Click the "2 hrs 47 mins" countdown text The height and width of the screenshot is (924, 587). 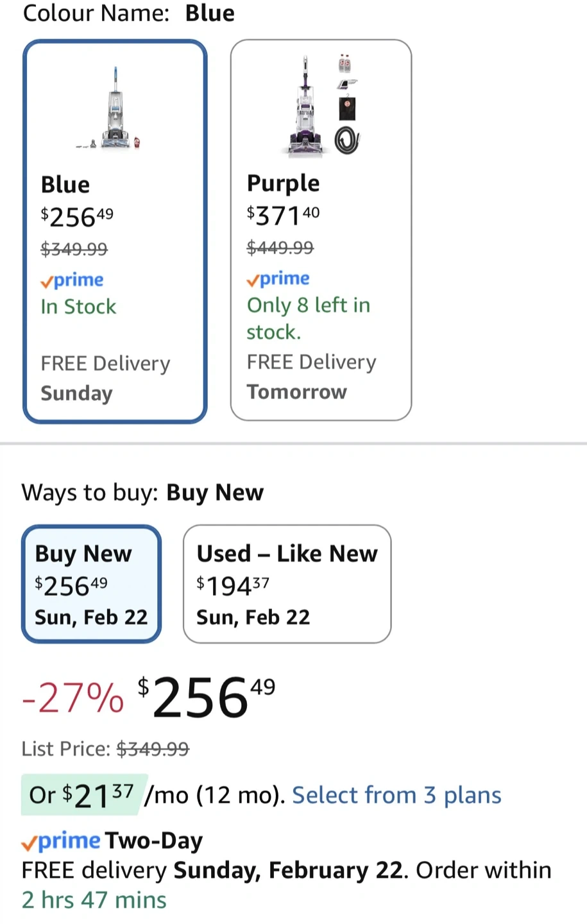tap(94, 900)
